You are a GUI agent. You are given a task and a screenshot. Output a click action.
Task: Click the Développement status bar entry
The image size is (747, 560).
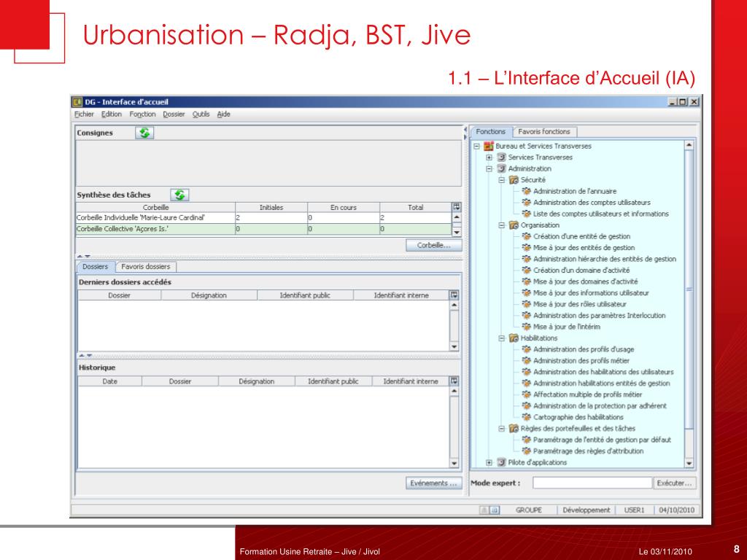pos(586,510)
